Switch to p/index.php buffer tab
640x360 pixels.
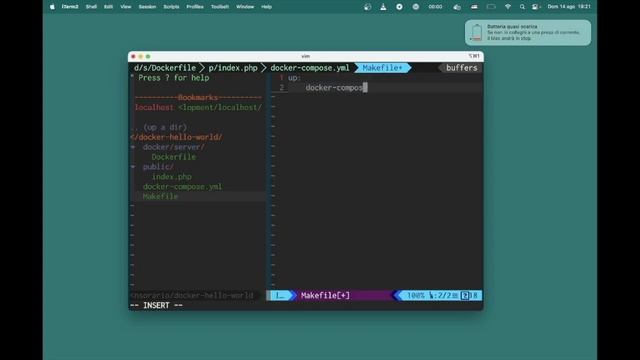(233, 68)
